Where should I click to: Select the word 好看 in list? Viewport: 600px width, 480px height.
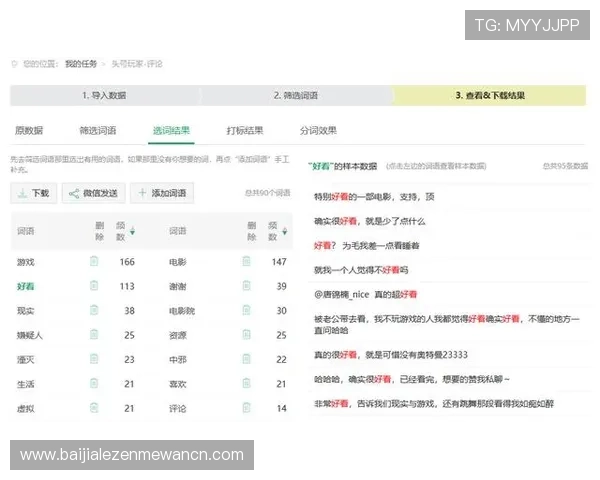pos(26,286)
